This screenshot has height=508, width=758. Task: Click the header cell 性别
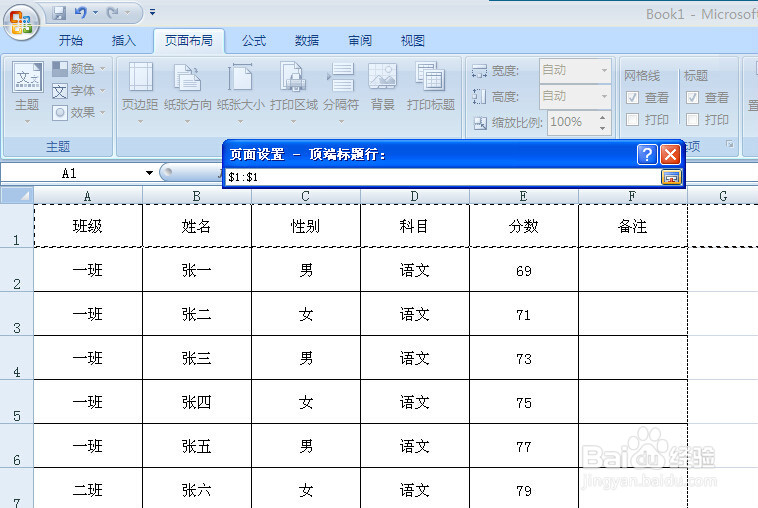point(306,226)
